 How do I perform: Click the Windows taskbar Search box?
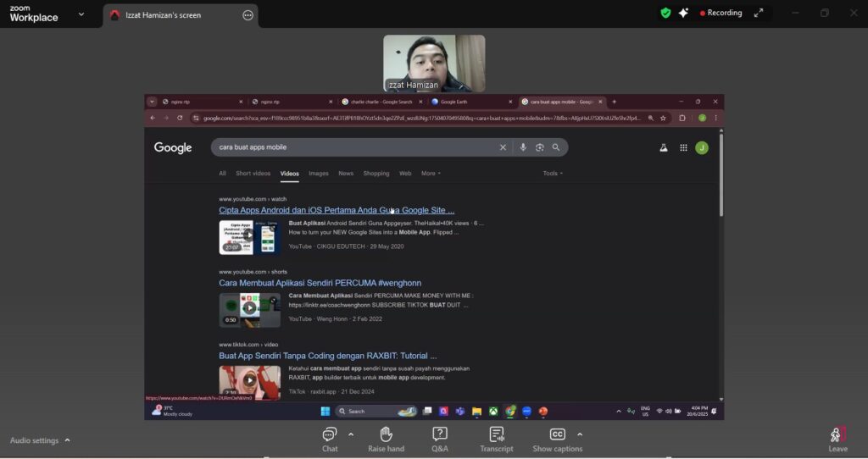click(375, 411)
